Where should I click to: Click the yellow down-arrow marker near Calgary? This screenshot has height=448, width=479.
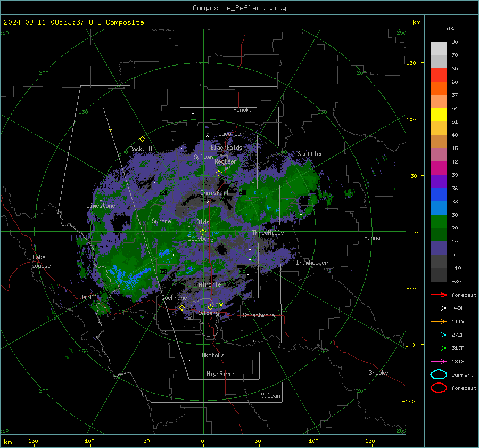point(221,305)
